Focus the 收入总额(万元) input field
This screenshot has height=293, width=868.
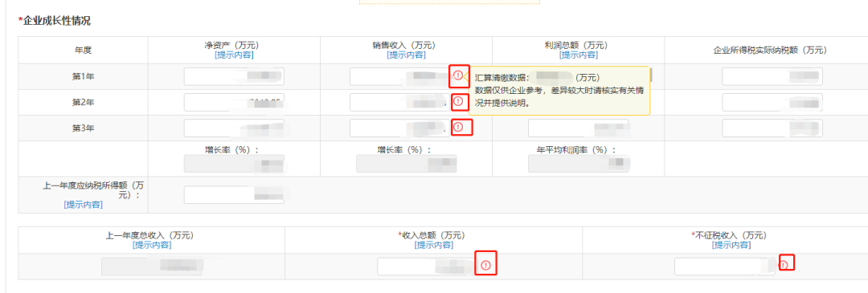[428, 267]
